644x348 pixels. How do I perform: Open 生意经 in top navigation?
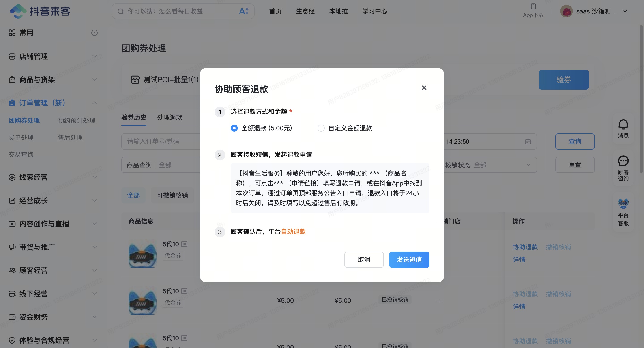[x=305, y=11]
